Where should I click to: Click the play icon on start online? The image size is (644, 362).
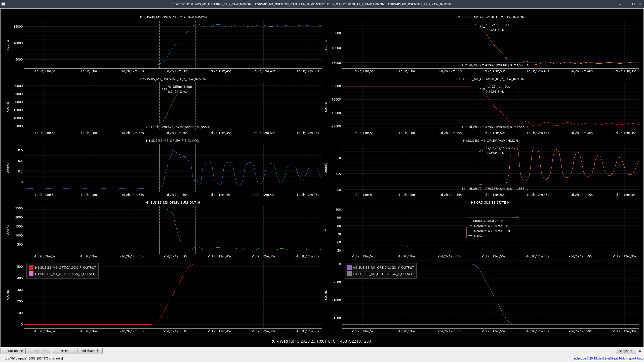click(x=4, y=351)
